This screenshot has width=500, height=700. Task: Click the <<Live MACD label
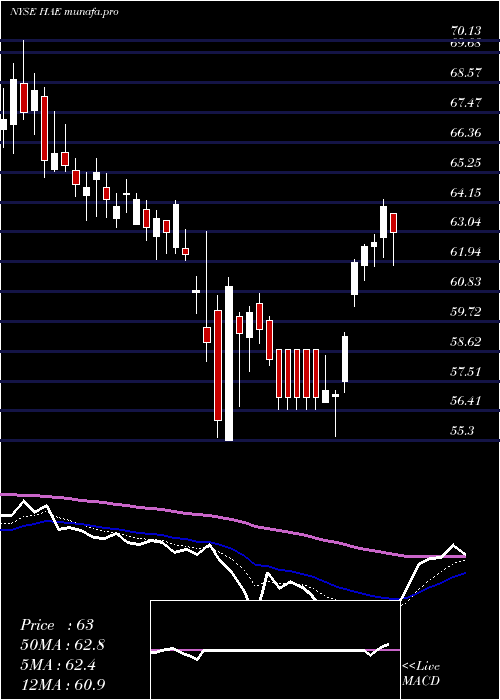[x=421, y=673]
